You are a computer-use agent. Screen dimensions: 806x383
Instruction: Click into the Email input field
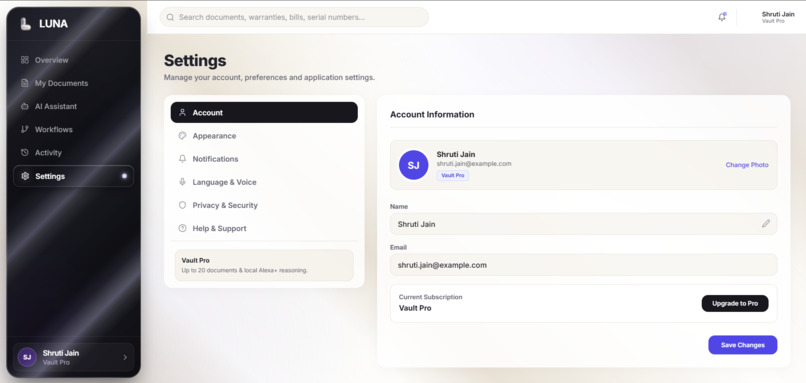click(583, 265)
